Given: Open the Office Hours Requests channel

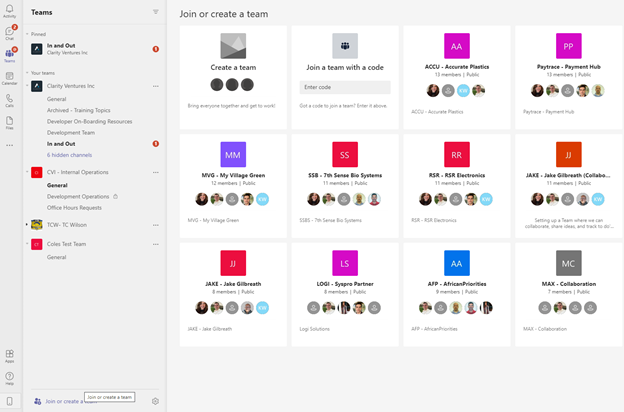Looking at the screenshot, I should tap(74, 207).
